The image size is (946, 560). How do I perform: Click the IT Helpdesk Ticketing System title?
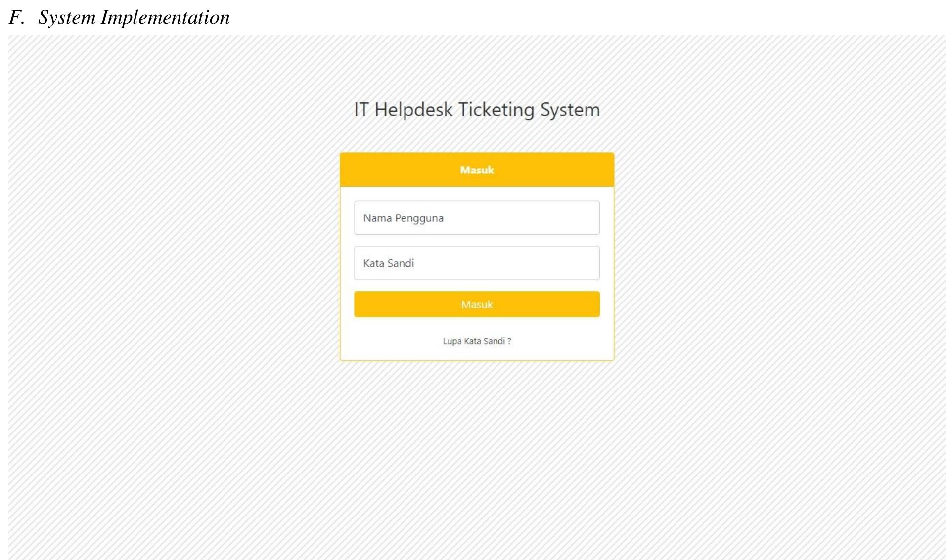[x=477, y=110]
